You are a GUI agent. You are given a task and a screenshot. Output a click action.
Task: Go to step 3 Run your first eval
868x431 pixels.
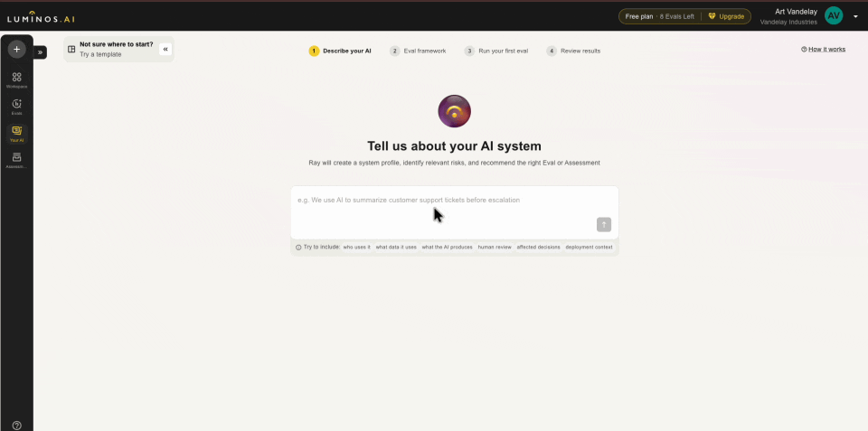click(496, 51)
